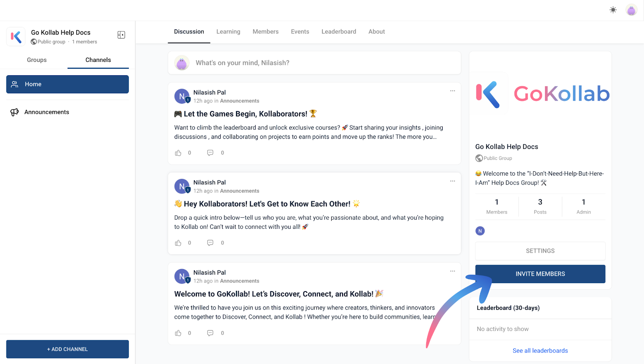The height and width of the screenshot is (364, 644).
Task: Toggle the light/dark theme sun icon
Action: (x=613, y=10)
